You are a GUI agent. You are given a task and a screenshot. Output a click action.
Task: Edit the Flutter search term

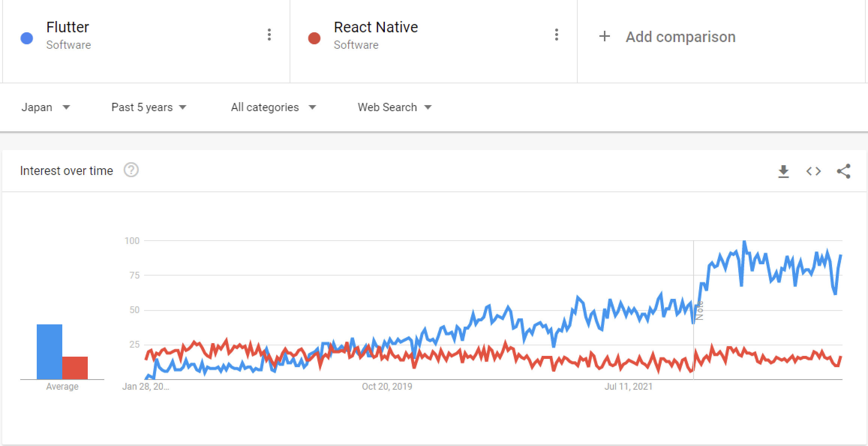click(68, 27)
